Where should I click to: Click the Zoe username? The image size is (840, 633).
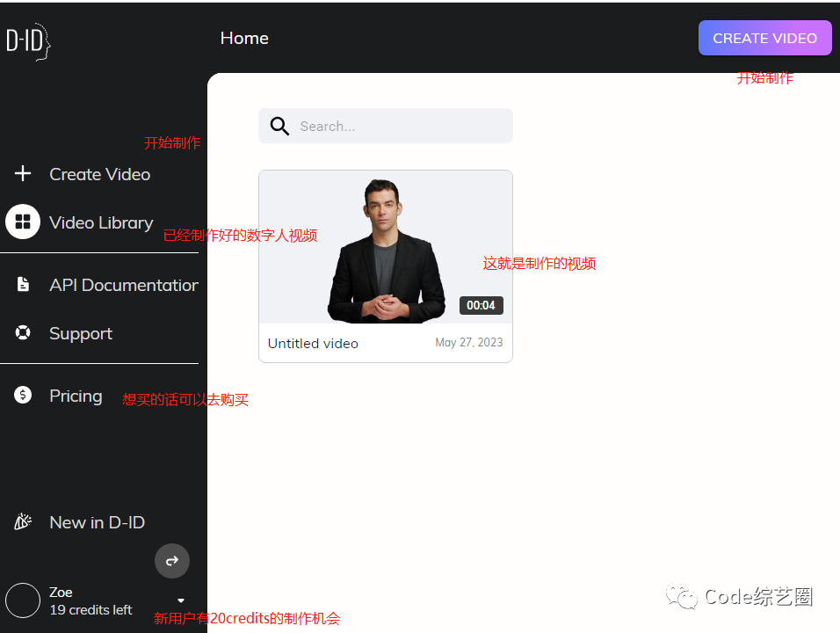(61, 593)
